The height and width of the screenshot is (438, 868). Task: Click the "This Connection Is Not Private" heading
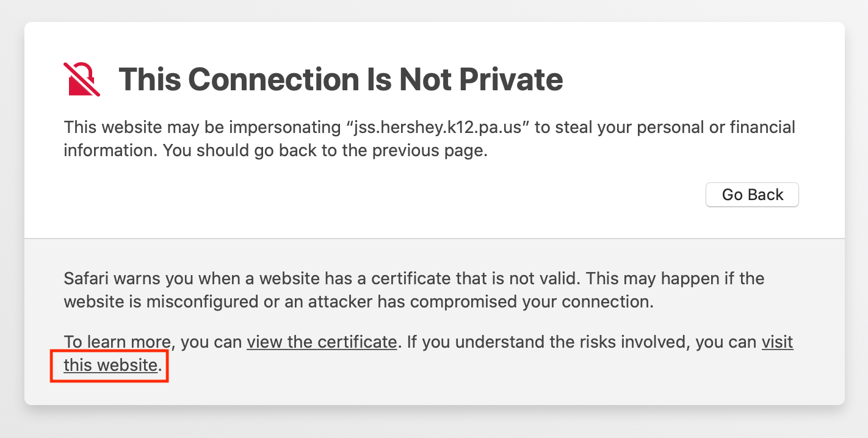pyautogui.click(x=340, y=79)
